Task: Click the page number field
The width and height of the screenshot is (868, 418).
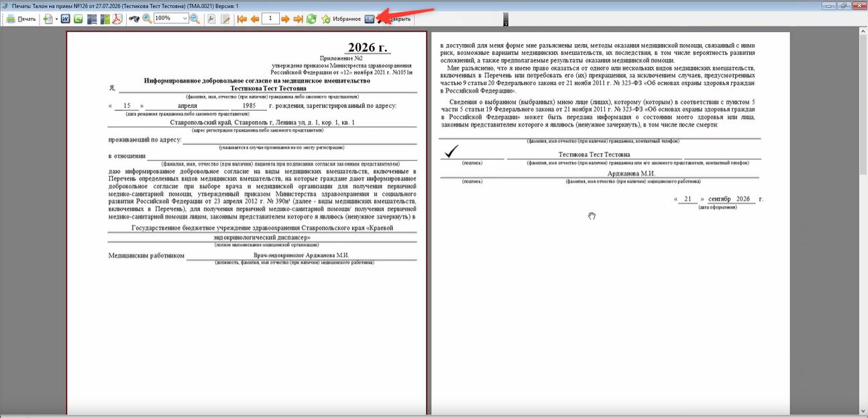Action: tap(270, 19)
